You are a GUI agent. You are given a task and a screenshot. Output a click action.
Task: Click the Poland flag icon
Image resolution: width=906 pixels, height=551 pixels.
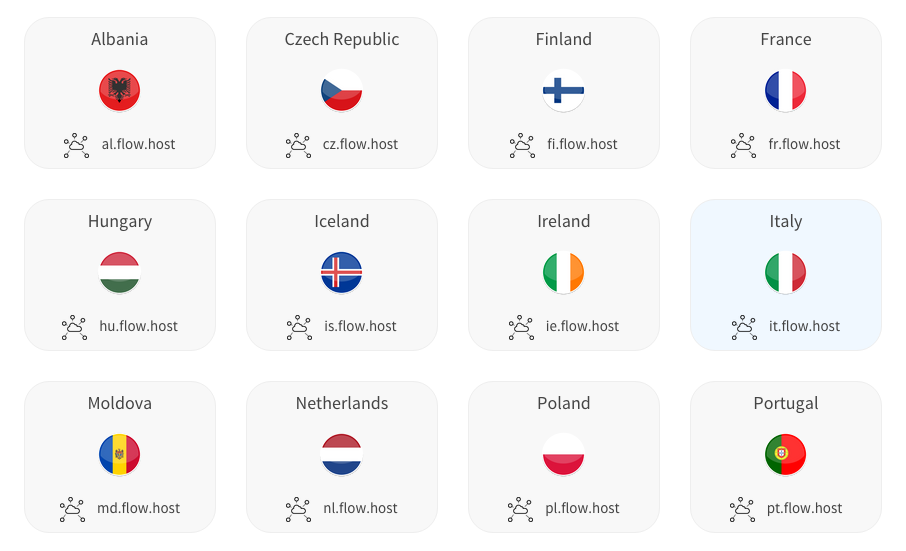[x=564, y=455]
